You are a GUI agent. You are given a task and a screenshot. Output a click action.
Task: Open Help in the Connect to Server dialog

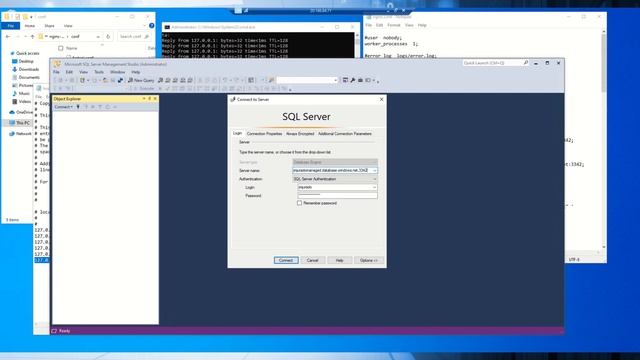pyautogui.click(x=339, y=260)
